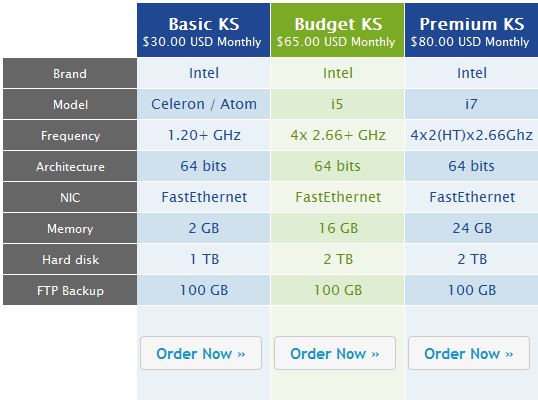This screenshot has height=400, width=538.
Task: Click the Model row label
Action: click(x=70, y=104)
